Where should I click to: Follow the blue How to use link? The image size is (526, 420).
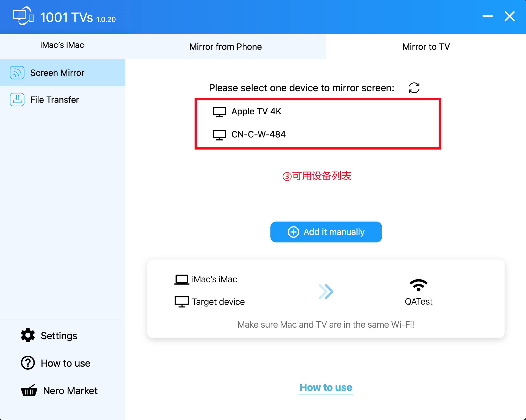(326, 387)
